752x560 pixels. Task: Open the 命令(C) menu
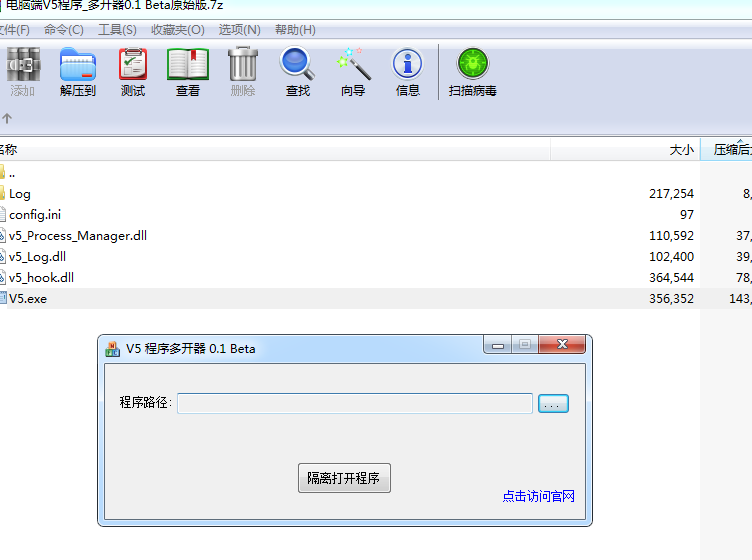coord(63,30)
